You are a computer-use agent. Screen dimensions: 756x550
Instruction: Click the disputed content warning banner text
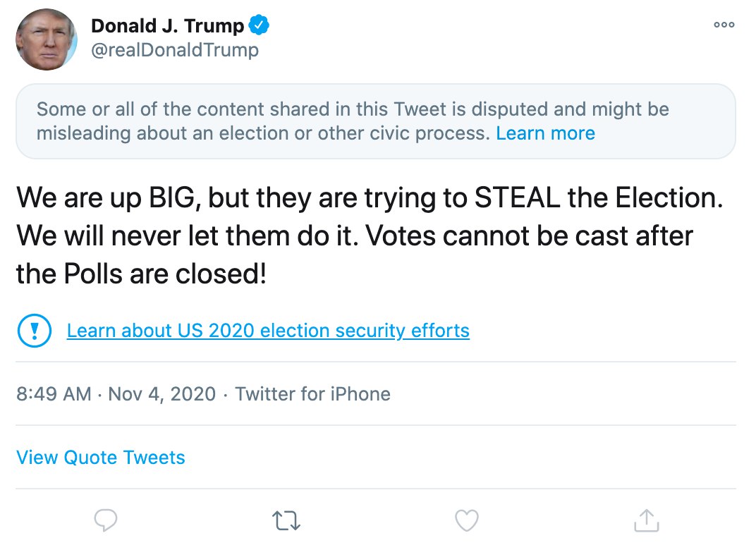pos(353,110)
